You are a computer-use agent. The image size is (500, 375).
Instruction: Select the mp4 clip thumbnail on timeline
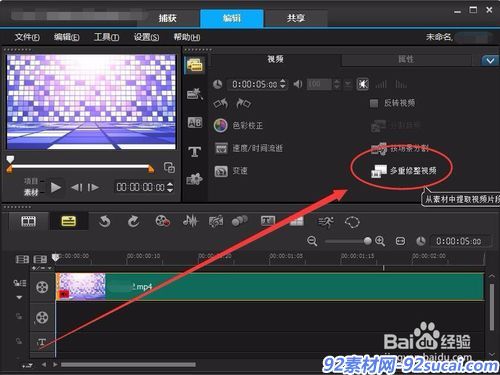pyautogui.click(x=81, y=287)
